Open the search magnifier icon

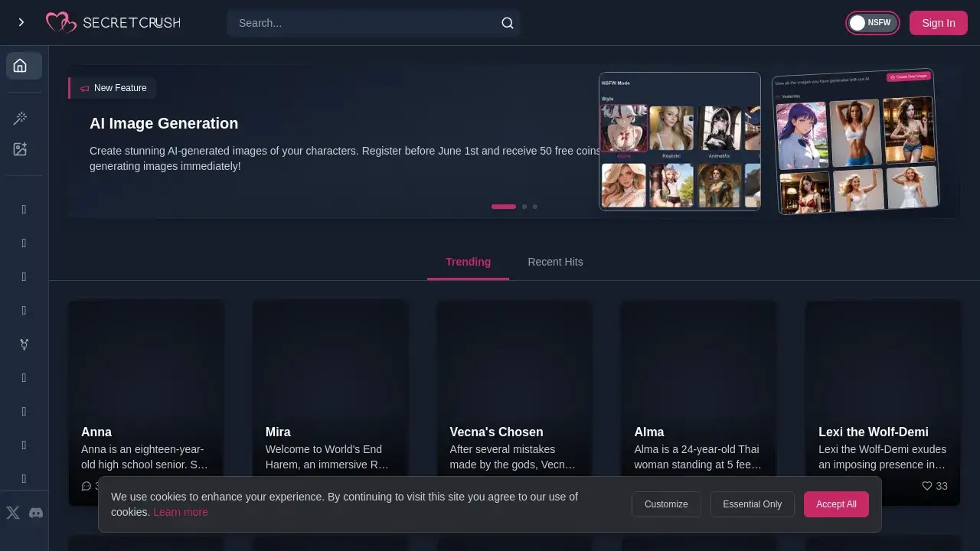507,23
